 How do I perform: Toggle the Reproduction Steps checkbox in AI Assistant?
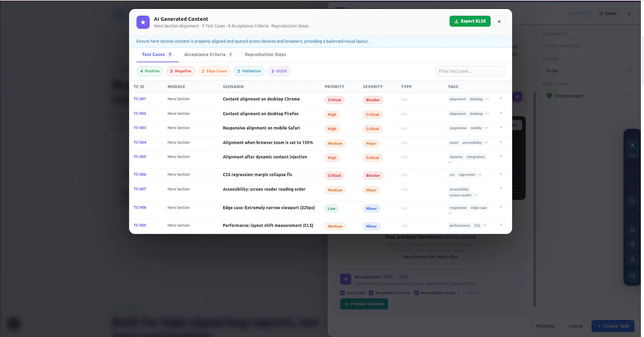point(416,293)
